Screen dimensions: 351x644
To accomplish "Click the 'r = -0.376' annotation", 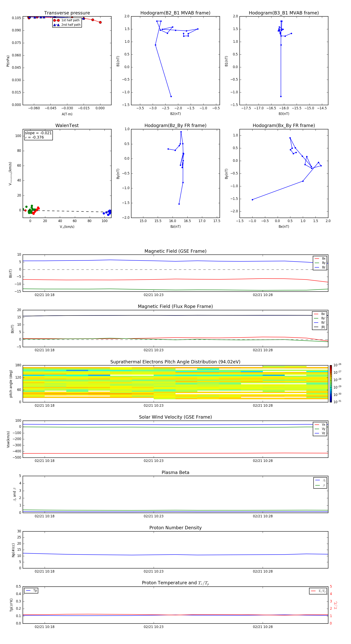I will pos(35,137).
